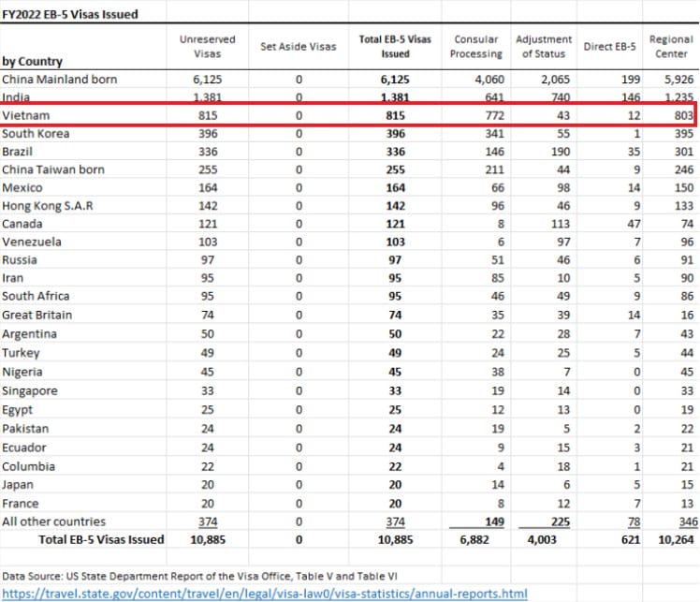Select the Vietnam country cell
Viewport: 700px width, 602px height.
point(26,115)
